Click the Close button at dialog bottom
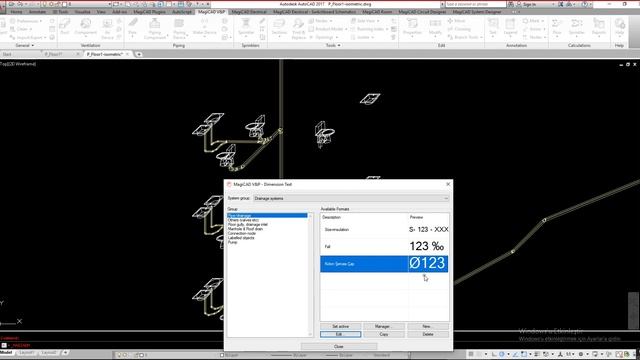This screenshot has width=640, height=360. click(x=339, y=347)
